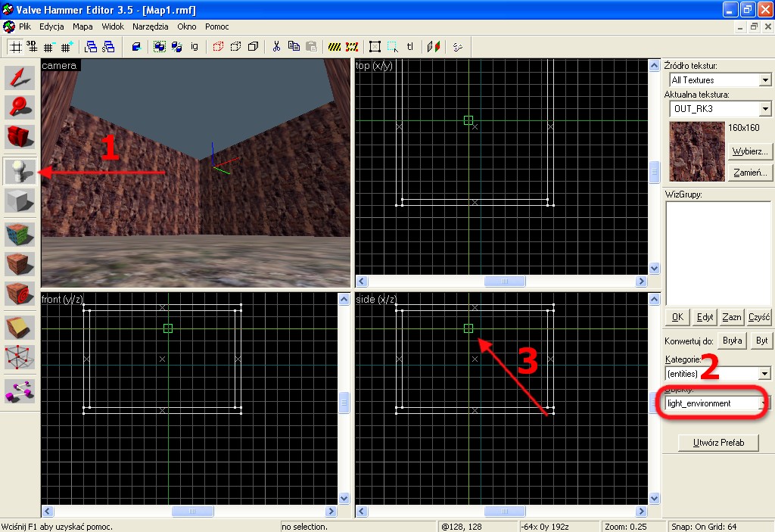Image resolution: width=775 pixels, height=532 pixels.
Task: Expand the light_environment objects dropdown
Action: coord(764,403)
